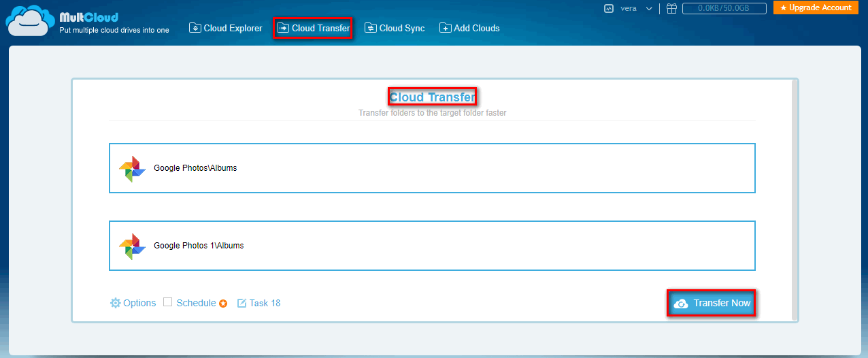Click the vera username text
Image resolution: width=868 pixels, height=358 pixels.
[x=629, y=8]
